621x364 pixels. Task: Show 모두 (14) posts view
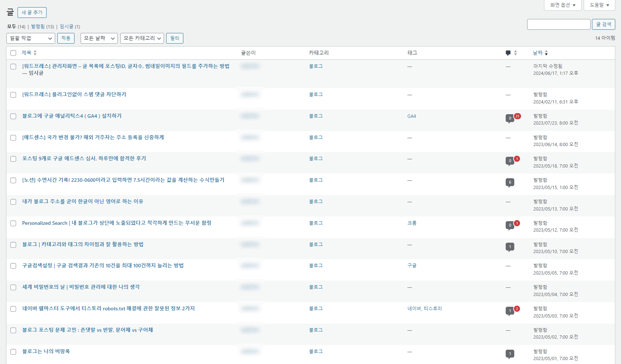[x=16, y=26]
